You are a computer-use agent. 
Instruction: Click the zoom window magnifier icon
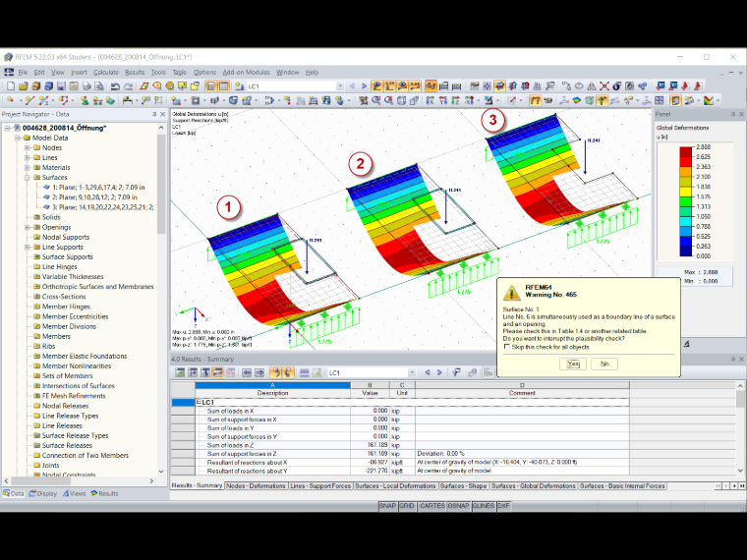click(x=376, y=100)
